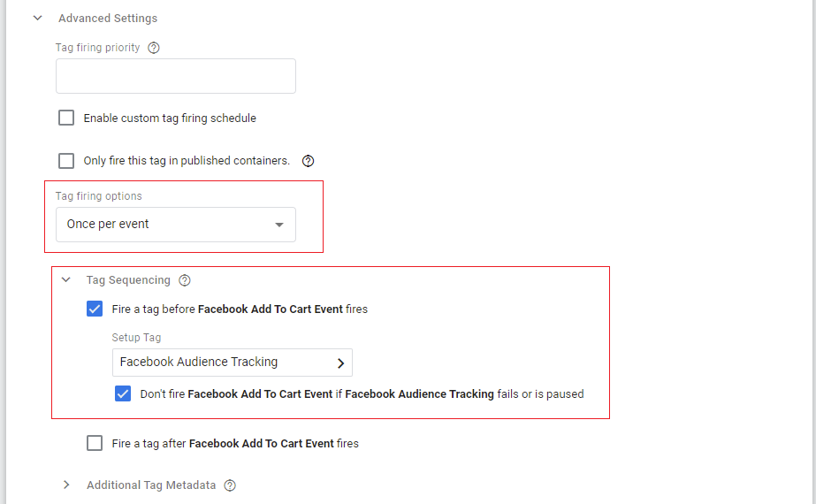Check Fire a tag after Add To Cart Event
Viewport: 816px width, 504px height.
[x=95, y=444]
